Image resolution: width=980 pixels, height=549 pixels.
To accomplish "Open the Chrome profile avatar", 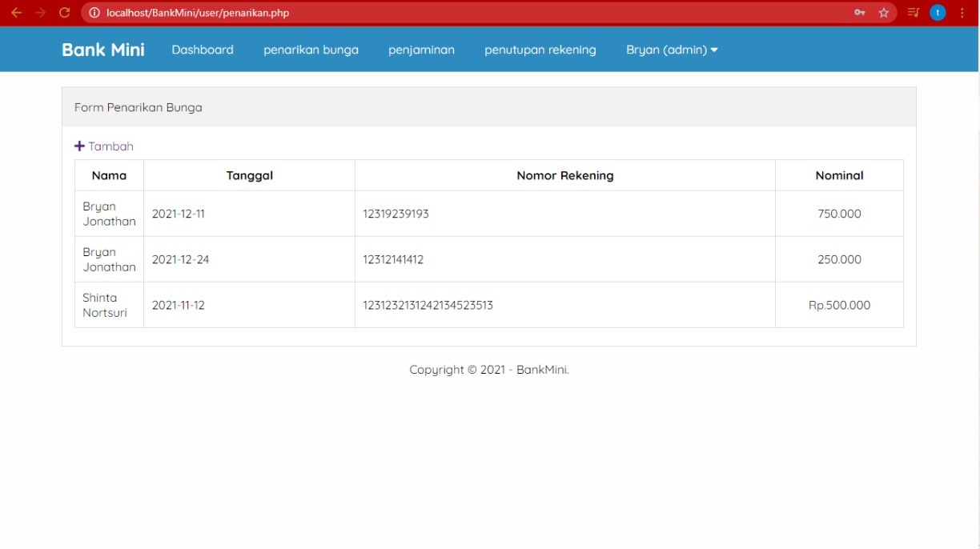I will [x=938, y=13].
